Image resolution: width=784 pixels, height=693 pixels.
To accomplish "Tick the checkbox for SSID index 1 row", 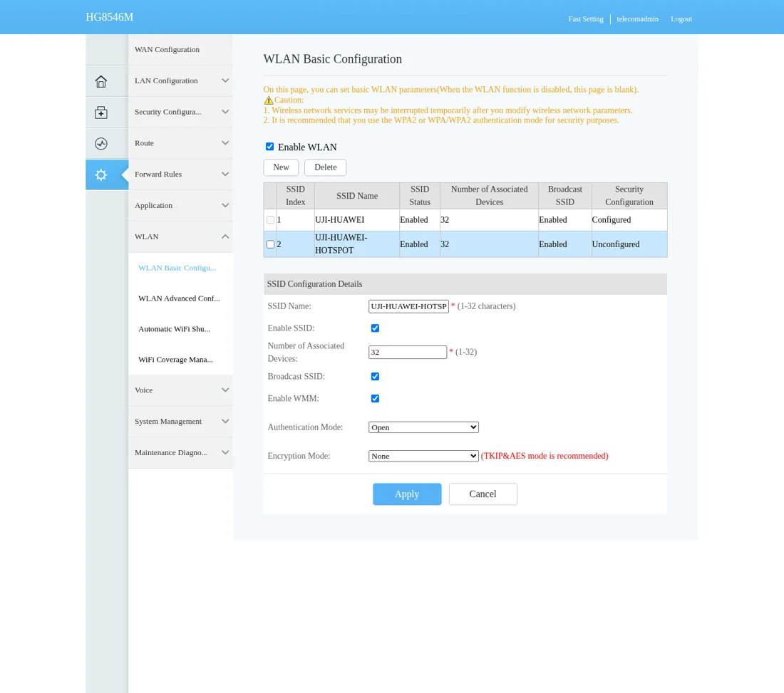I will [x=271, y=220].
